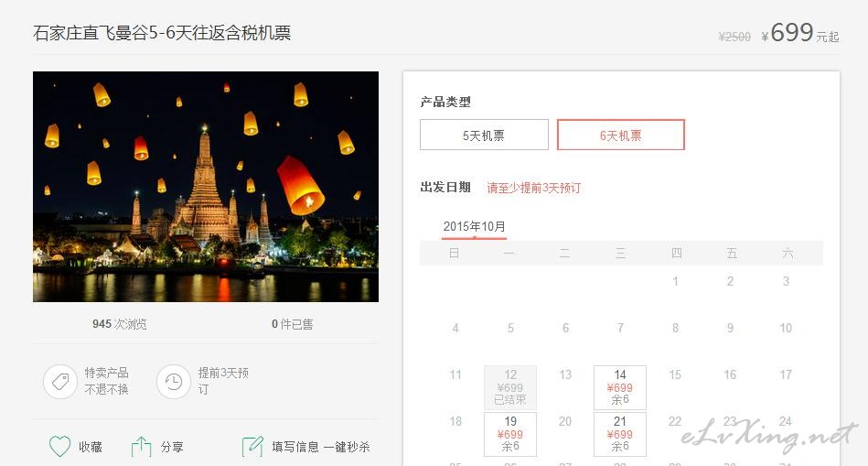Click the pencil fill-info (填写信息) icon

click(252, 447)
